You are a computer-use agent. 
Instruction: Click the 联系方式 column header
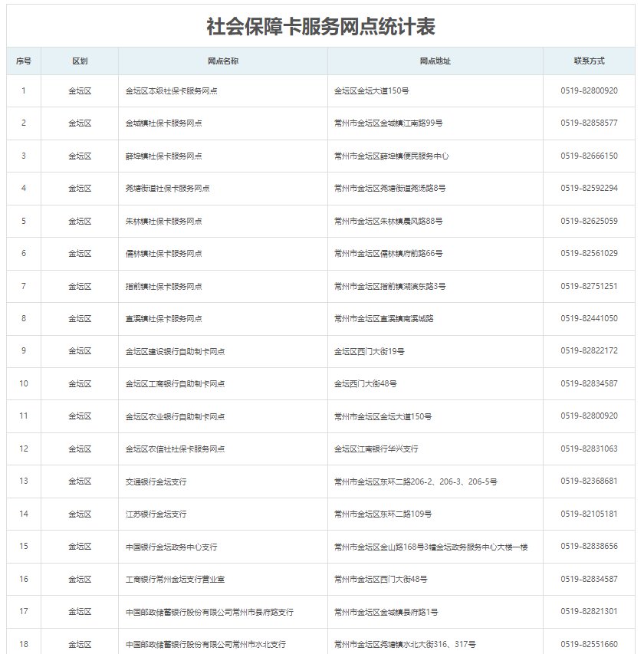[x=589, y=61]
